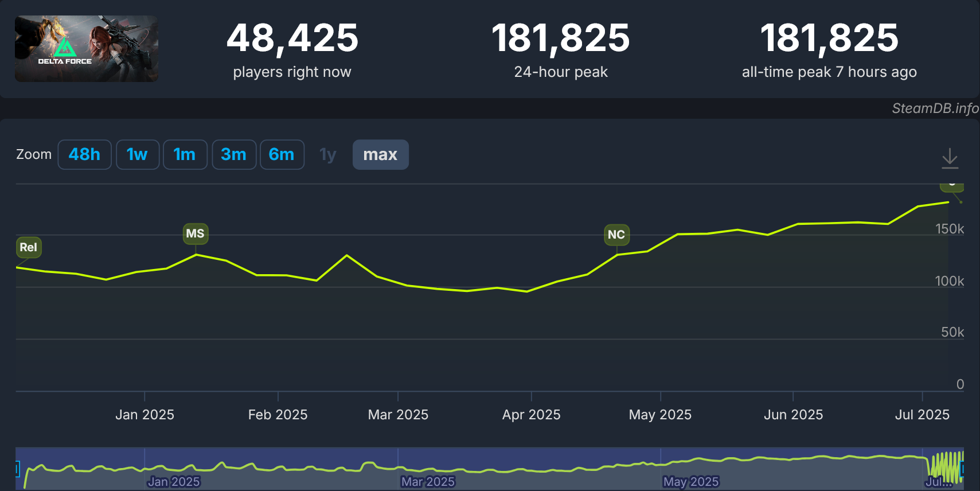Click the 48,425 players right now figure
The height and width of the screenshot is (491, 980).
[x=292, y=38]
